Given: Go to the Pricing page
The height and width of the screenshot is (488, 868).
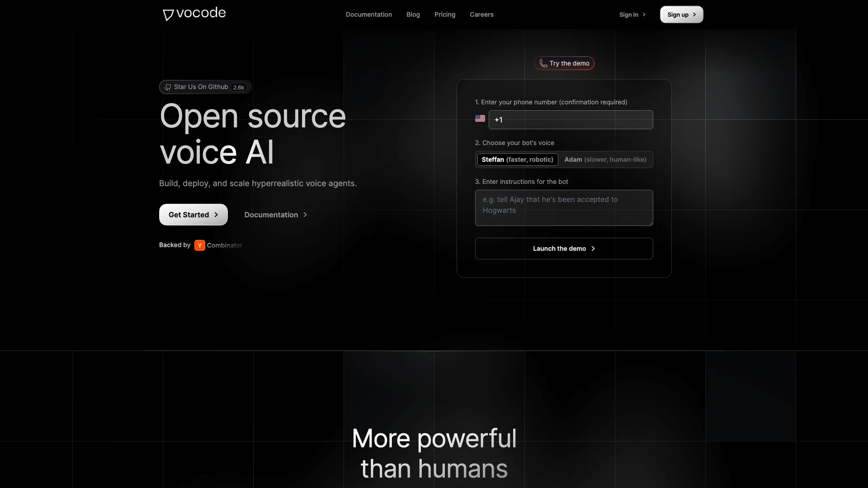Looking at the screenshot, I should pos(445,14).
